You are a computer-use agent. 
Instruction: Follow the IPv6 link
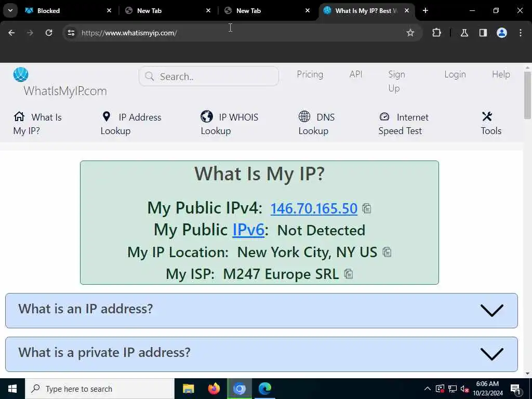[x=248, y=230]
